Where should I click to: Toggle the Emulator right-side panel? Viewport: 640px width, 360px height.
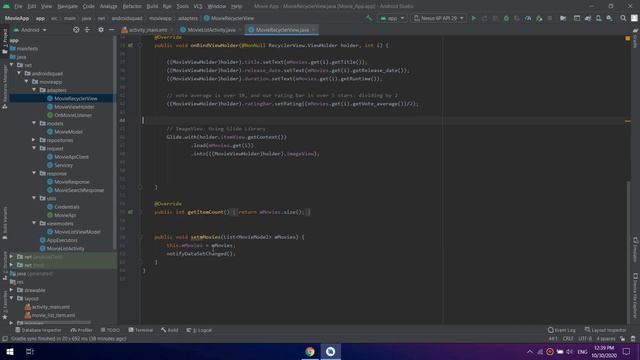click(x=636, y=249)
